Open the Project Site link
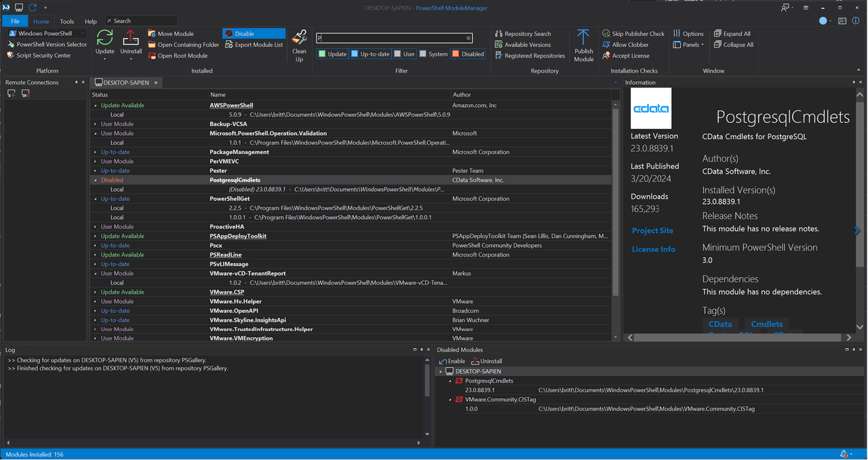The width and height of the screenshot is (868, 460). 652,231
